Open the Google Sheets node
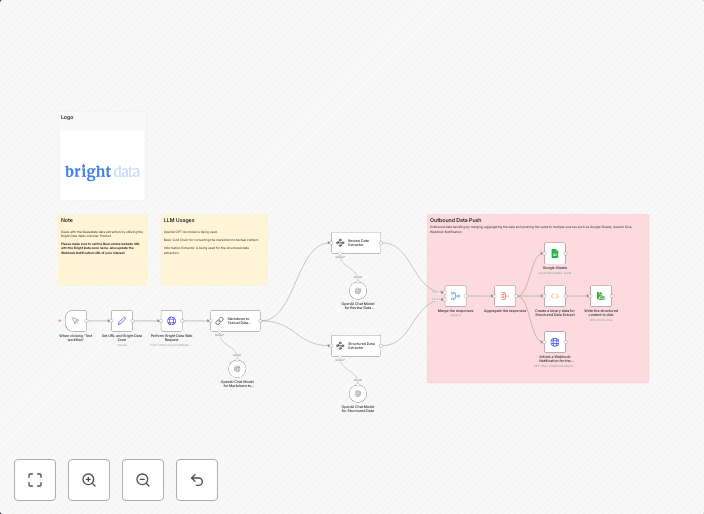704x514 pixels. click(554, 254)
